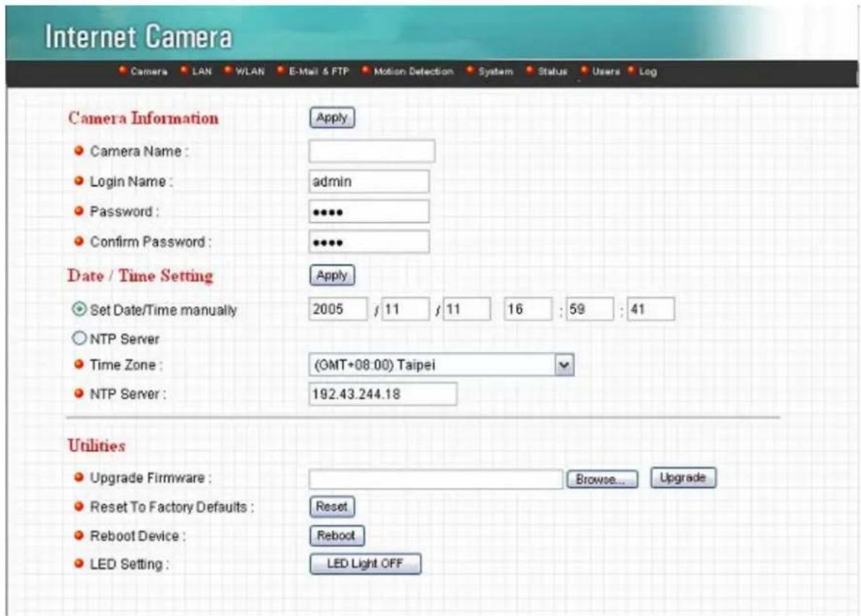Focus the Login Name field containing admin
Screen dimensions: 861x616
coord(369,181)
